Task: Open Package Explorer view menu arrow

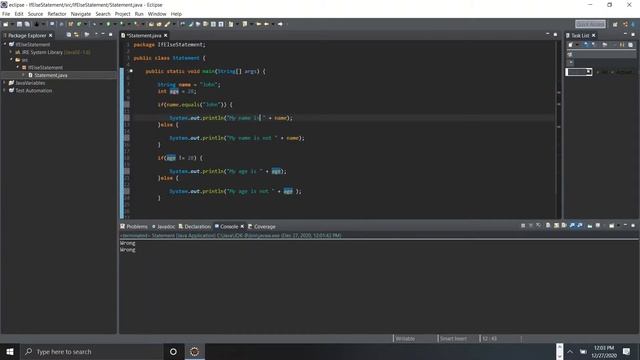Action: click(x=96, y=35)
